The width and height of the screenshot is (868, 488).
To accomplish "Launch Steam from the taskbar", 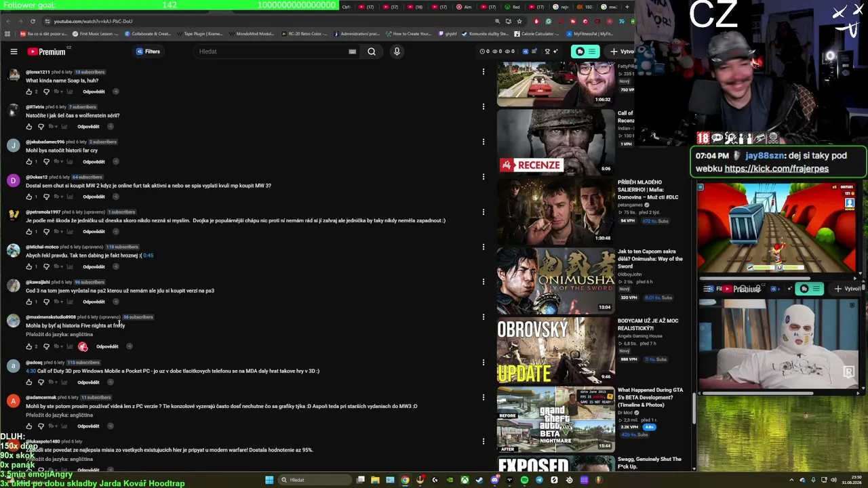I will click(479, 480).
